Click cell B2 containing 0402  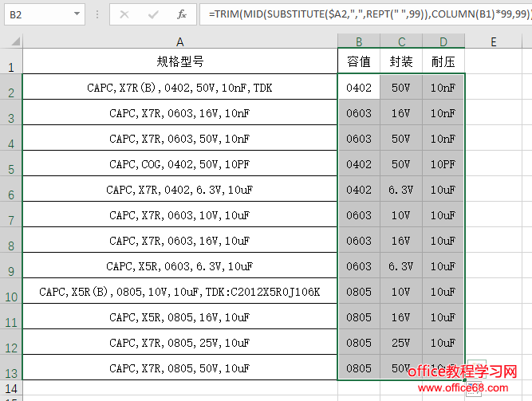359,87
